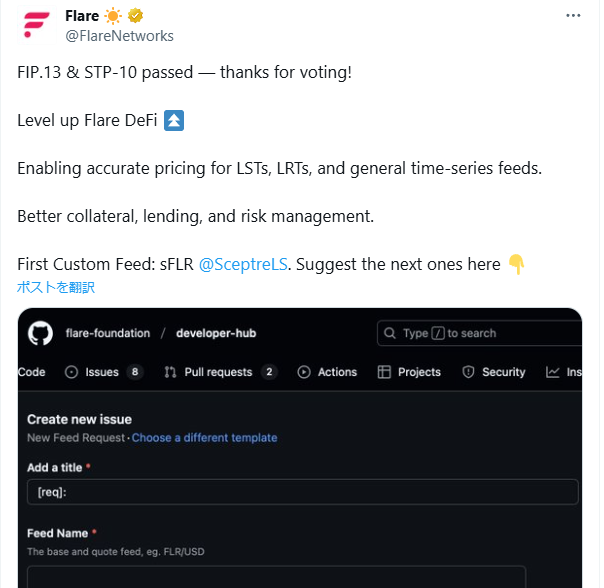Click the Actions play icon

pos(304,372)
